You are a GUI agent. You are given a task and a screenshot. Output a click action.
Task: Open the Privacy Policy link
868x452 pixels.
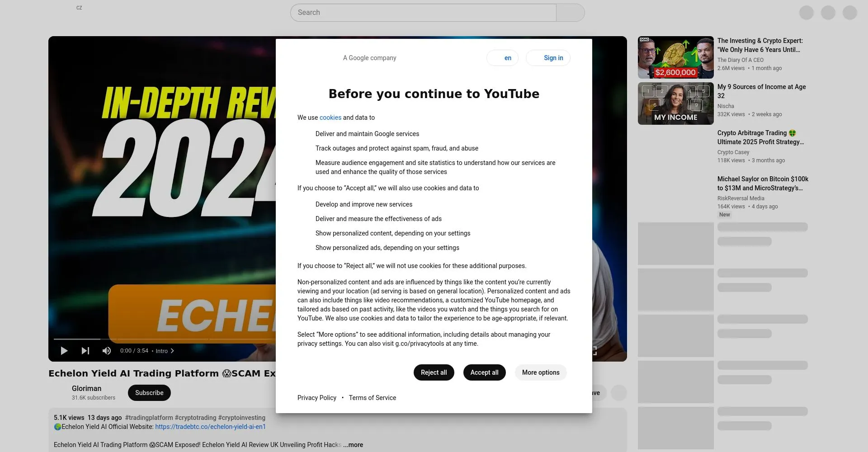point(317,398)
